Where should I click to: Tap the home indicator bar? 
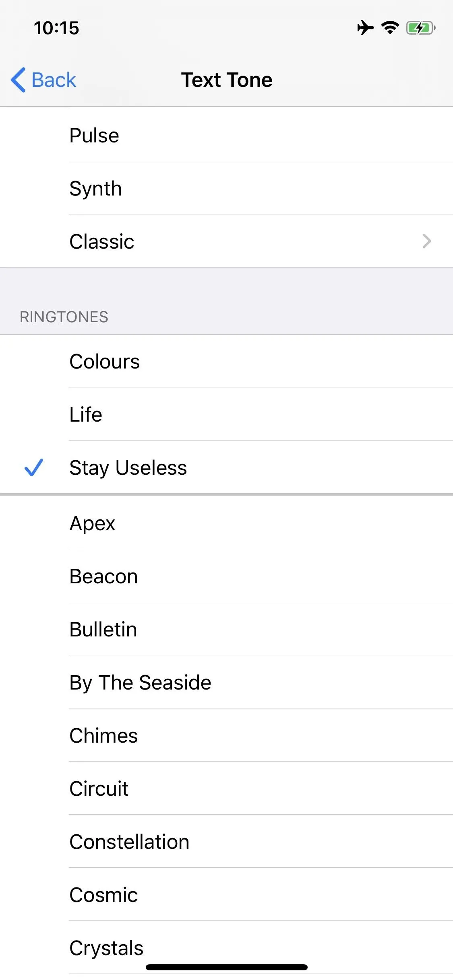[227, 967]
